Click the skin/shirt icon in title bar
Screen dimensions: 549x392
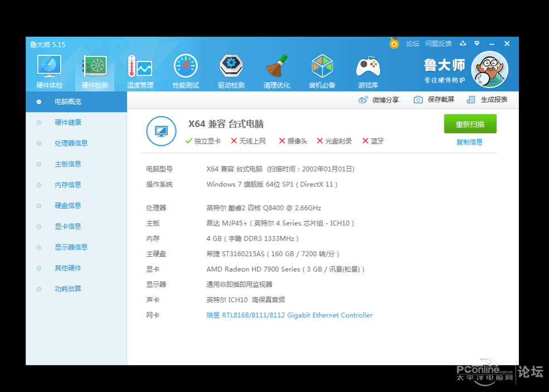click(463, 43)
